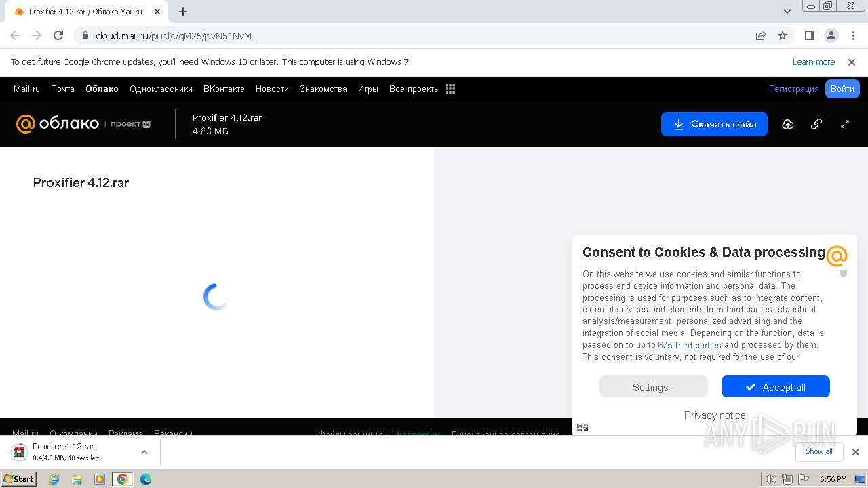Screen dimensions: 868x488
Task: Dismiss the Chrome update infobar
Action: (852, 62)
